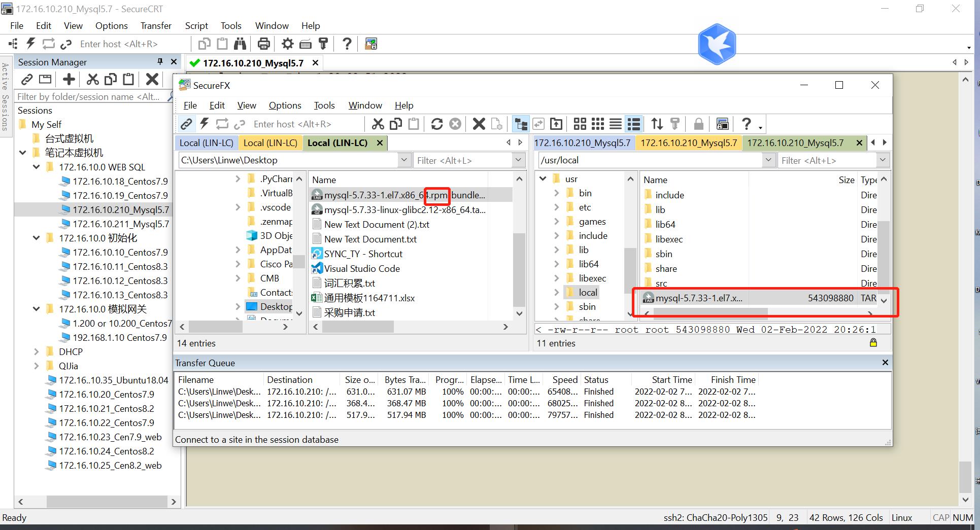This screenshot has height=530, width=980.
Task: Click the new session plus icon in Session Manager
Action: [x=69, y=79]
